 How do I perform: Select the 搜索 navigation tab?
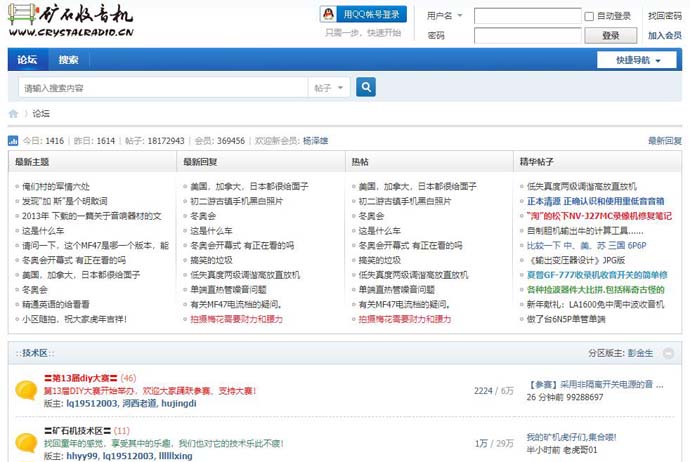(x=68, y=59)
